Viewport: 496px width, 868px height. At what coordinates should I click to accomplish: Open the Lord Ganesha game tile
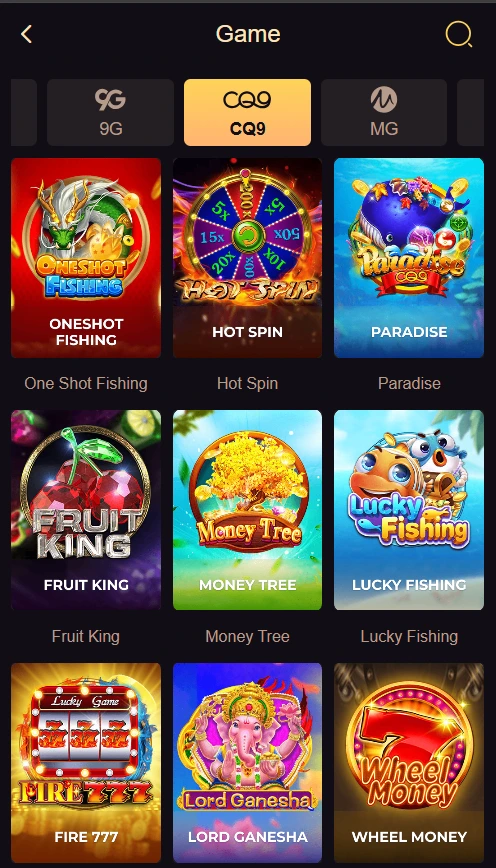tap(247, 763)
